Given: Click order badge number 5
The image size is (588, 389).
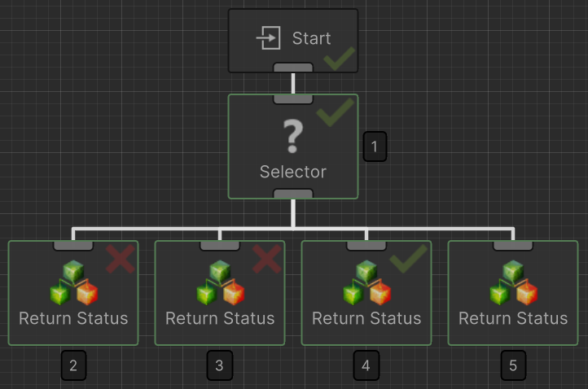Looking at the screenshot, I should [x=512, y=365].
